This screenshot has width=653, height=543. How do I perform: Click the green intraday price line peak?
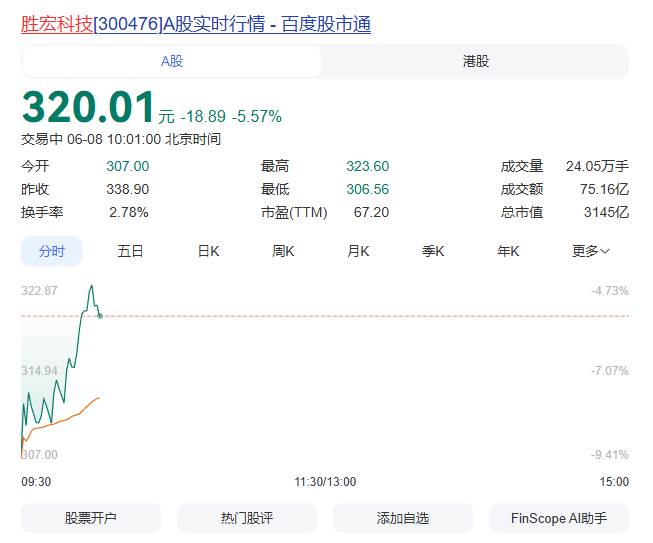click(x=92, y=287)
